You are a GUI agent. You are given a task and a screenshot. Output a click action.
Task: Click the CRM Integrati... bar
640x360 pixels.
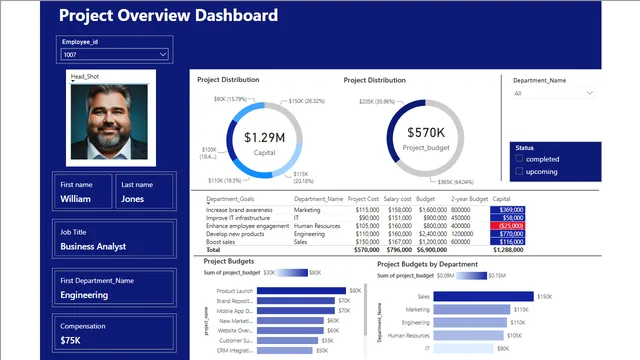tap(284, 350)
